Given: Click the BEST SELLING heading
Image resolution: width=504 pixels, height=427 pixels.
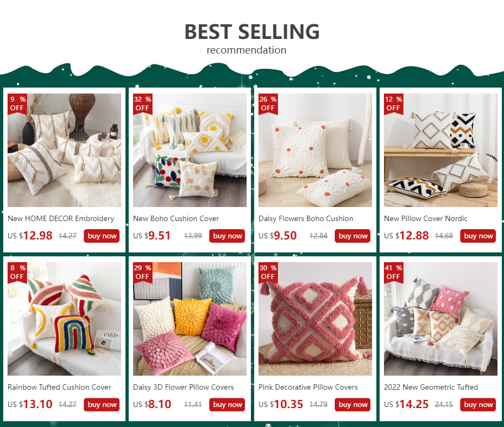Looking at the screenshot, I should click(x=252, y=32).
